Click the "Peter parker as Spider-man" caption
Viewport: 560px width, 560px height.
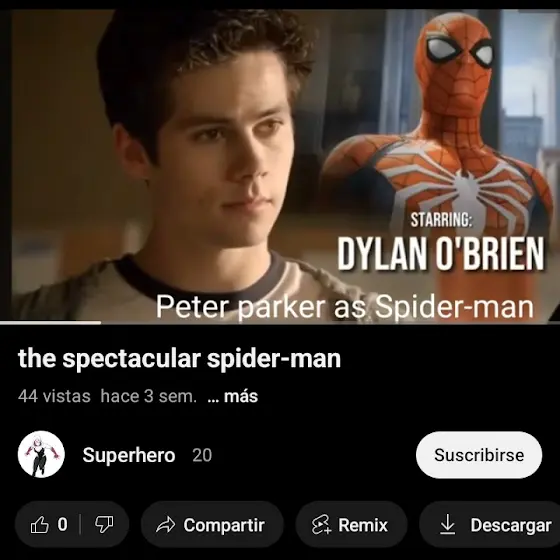(x=345, y=307)
